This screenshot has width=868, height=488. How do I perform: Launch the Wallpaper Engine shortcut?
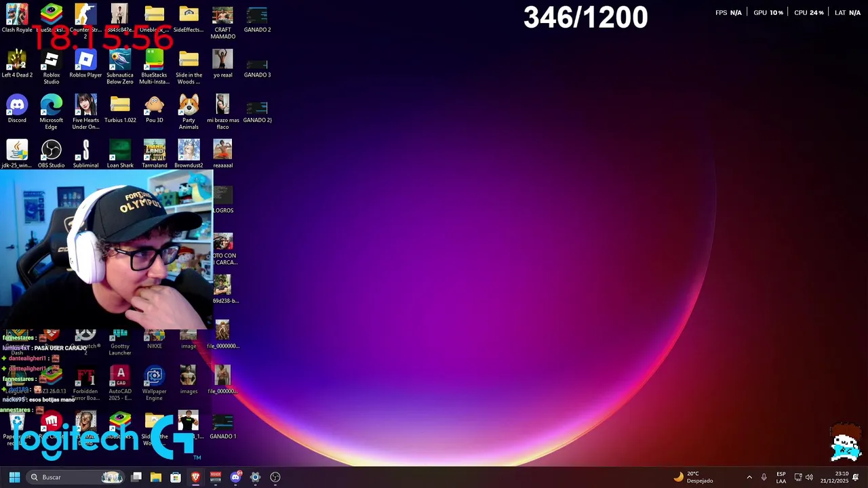(x=154, y=384)
